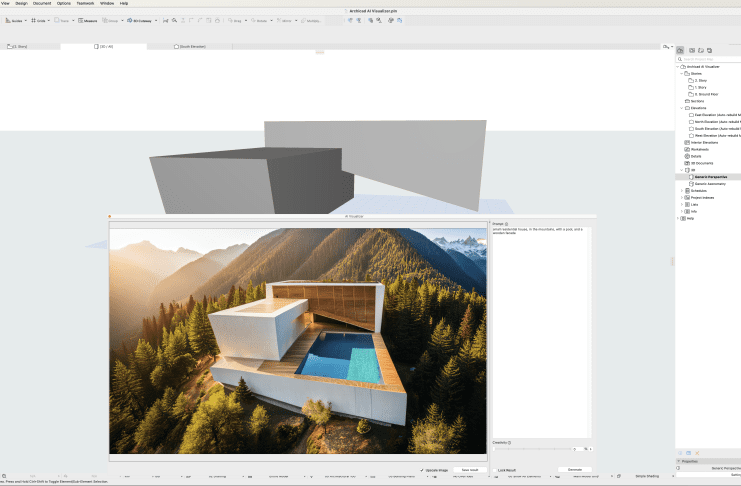
Task: Select the Project Map icon in navigator
Action: (681, 50)
